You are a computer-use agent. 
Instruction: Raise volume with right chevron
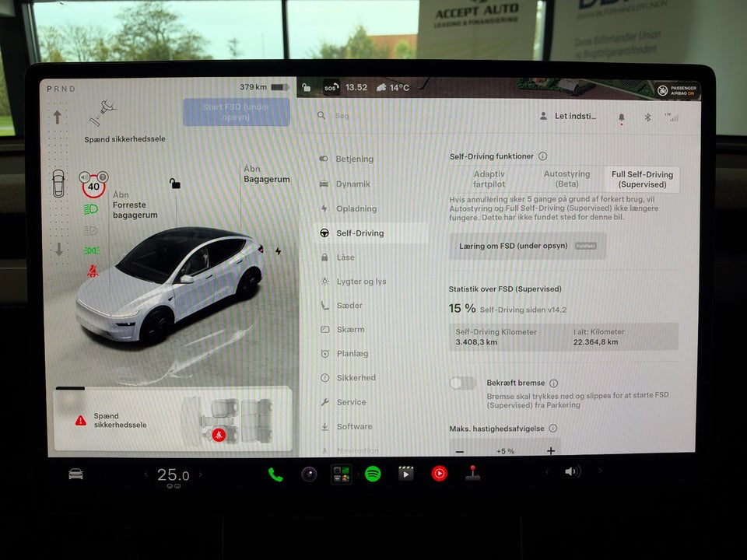(600, 471)
